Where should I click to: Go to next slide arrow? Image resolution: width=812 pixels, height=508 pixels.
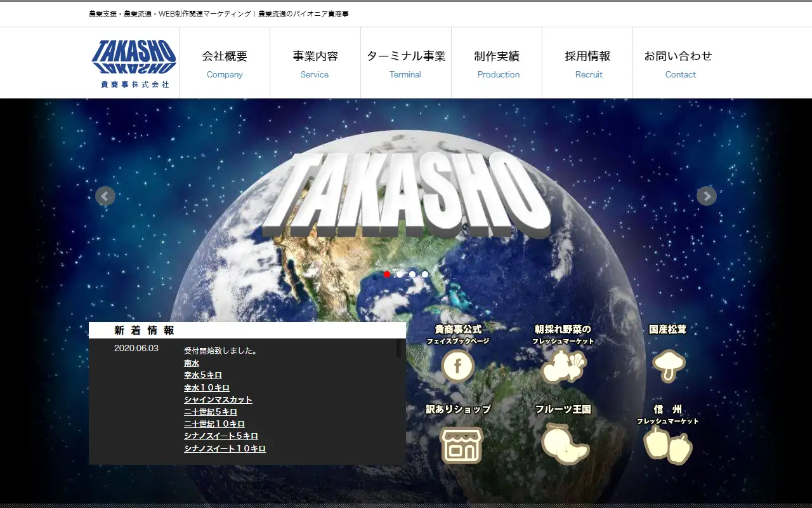click(707, 196)
